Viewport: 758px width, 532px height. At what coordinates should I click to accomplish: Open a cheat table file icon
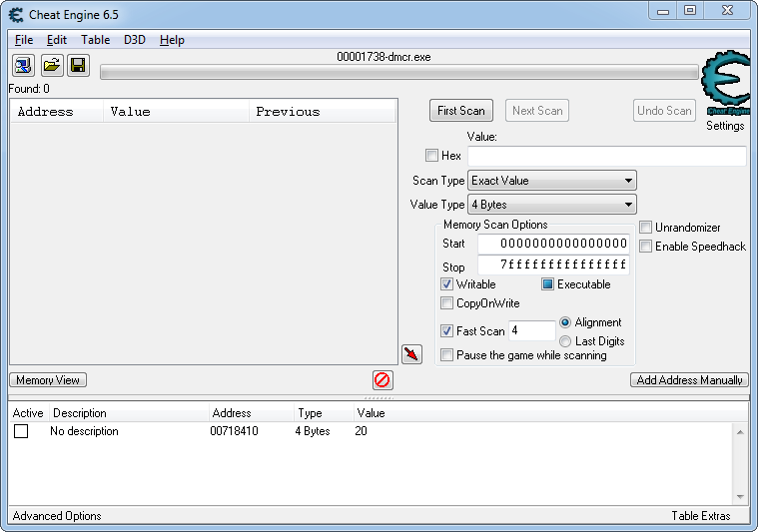51,65
